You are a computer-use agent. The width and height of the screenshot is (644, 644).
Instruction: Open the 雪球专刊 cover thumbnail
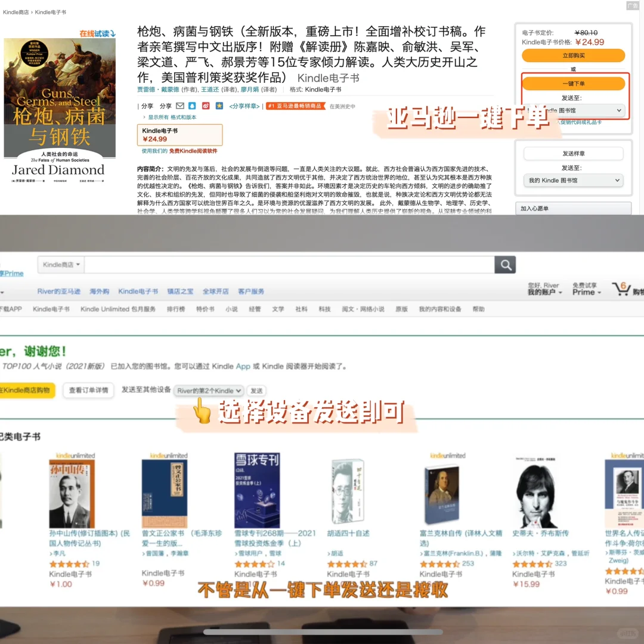[x=257, y=490]
